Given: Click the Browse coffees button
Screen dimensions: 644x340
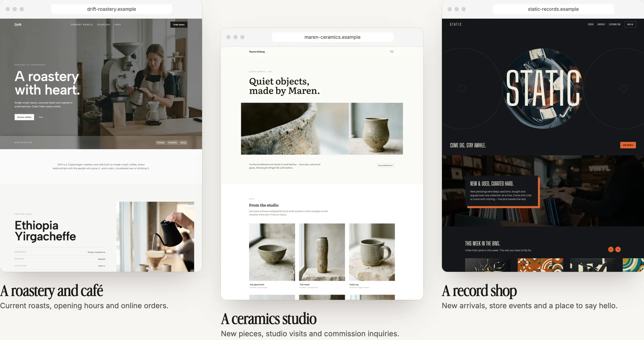Looking at the screenshot, I should (x=24, y=117).
